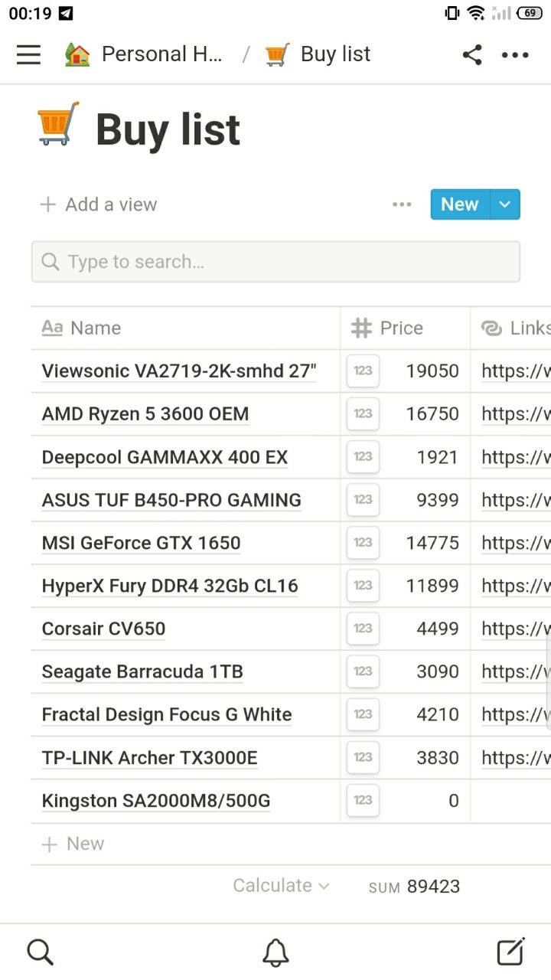The image size is (551, 980).
Task: Tap Add a view
Action: pos(99,204)
